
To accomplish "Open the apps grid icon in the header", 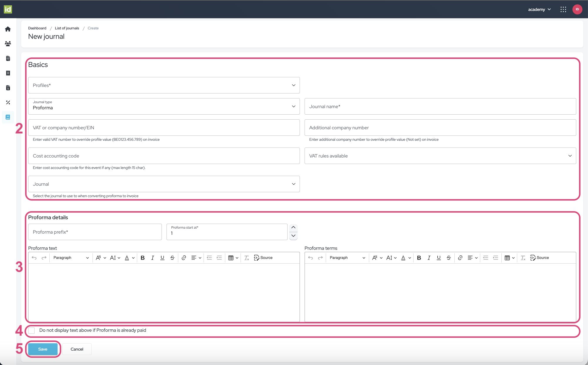I will pos(563,9).
